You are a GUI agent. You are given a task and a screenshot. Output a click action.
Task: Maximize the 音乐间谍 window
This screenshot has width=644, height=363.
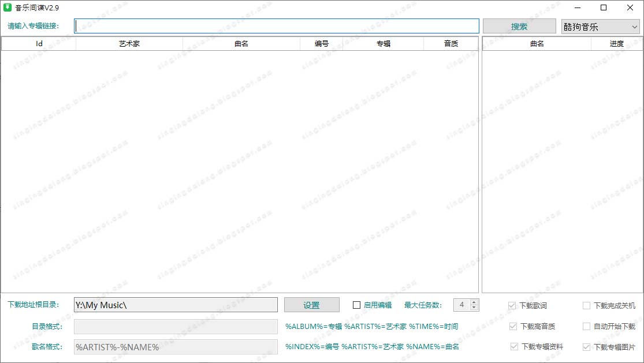[604, 8]
